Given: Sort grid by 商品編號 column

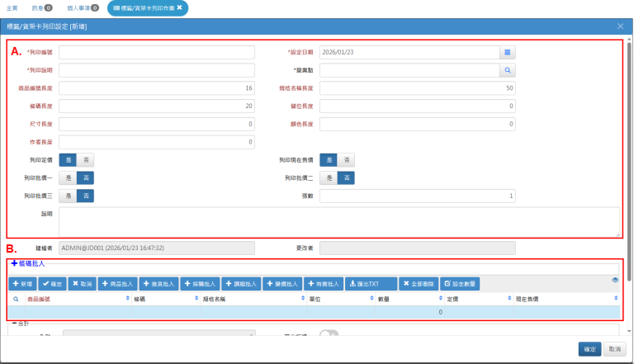Looking at the screenshot, I should tap(45, 299).
